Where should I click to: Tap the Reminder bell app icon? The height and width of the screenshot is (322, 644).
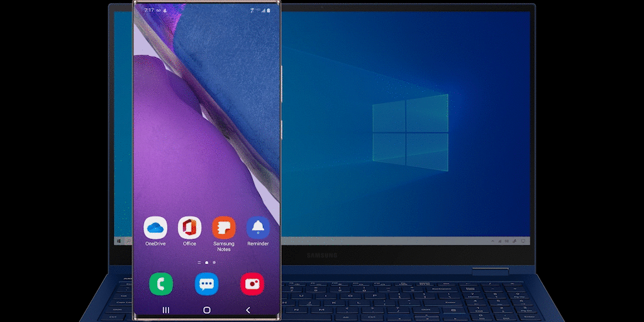click(x=258, y=228)
